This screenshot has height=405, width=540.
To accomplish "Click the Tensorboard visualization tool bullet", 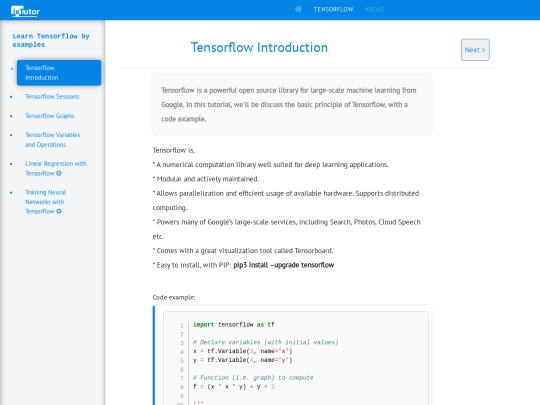I will (243, 250).
